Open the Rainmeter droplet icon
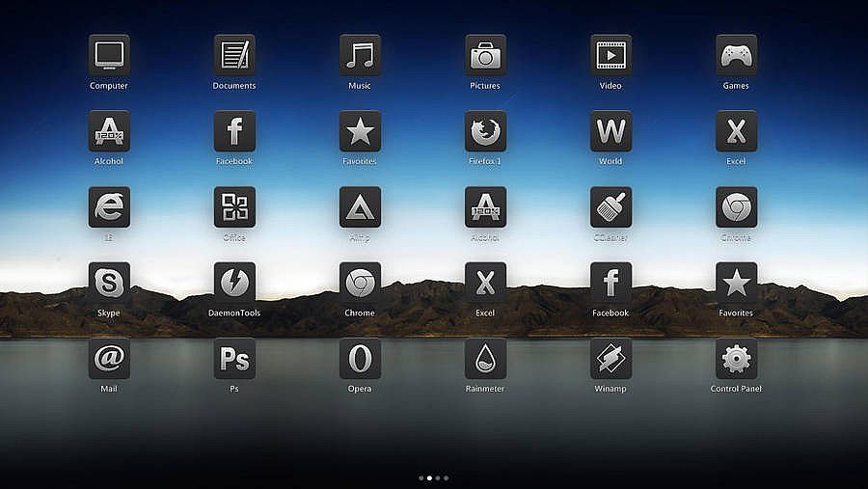Image resolution: width=868 pixels, height=489 pixels. pyautogui.click(x=485, y=358)
